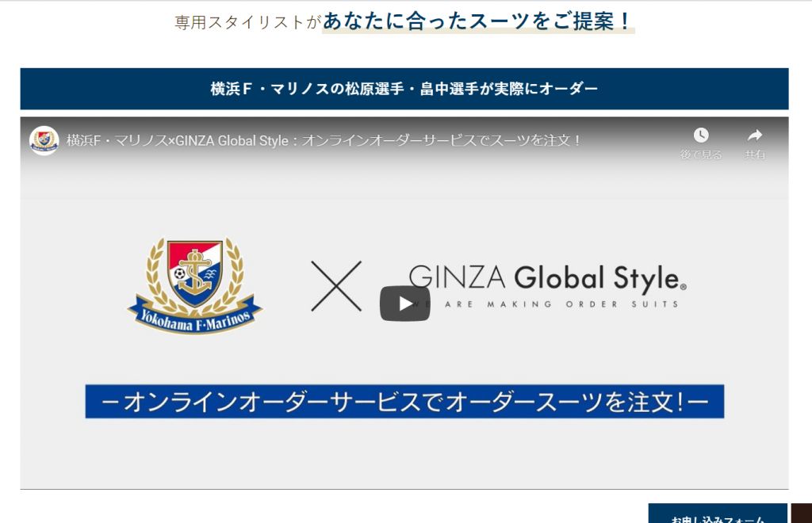Click the X cross symbol between logos
This screenshot has width=812, height=523.
coord(336,286)
